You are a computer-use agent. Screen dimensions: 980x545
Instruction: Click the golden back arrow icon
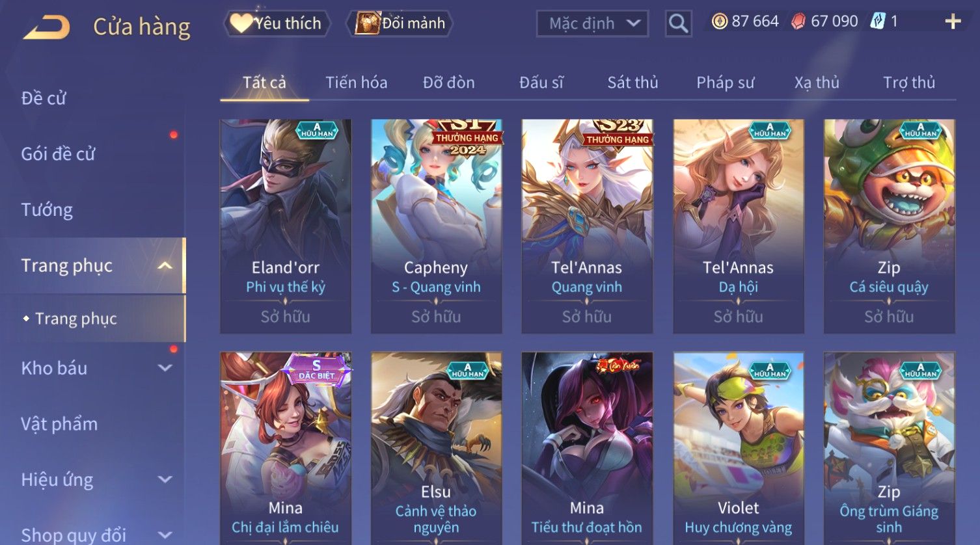[46, 28]
